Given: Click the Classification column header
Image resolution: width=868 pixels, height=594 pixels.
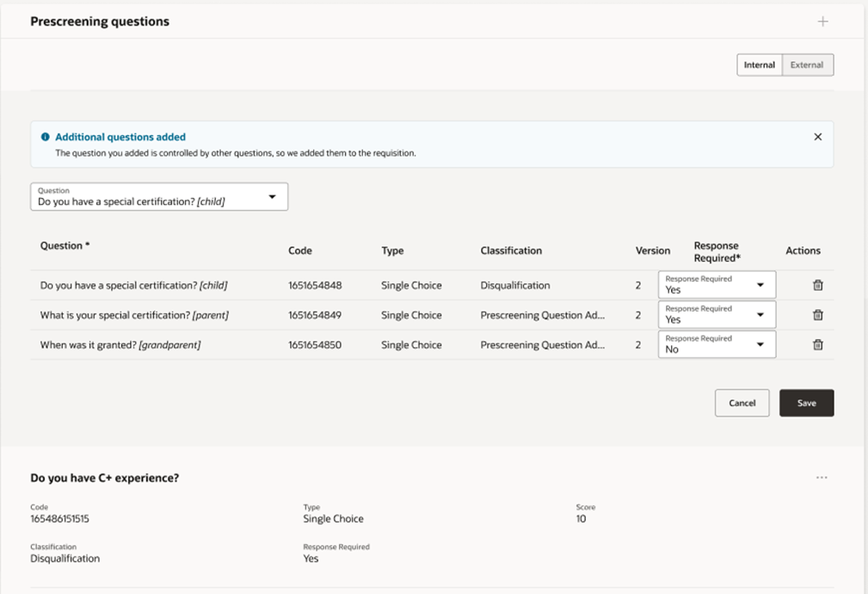Looking at the screenshot, I should point(511,251).
